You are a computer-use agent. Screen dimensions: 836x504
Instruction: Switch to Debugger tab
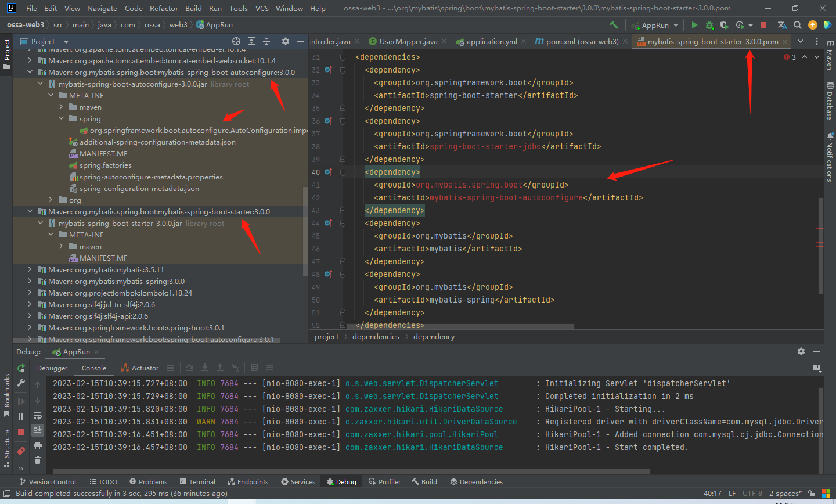52,368
